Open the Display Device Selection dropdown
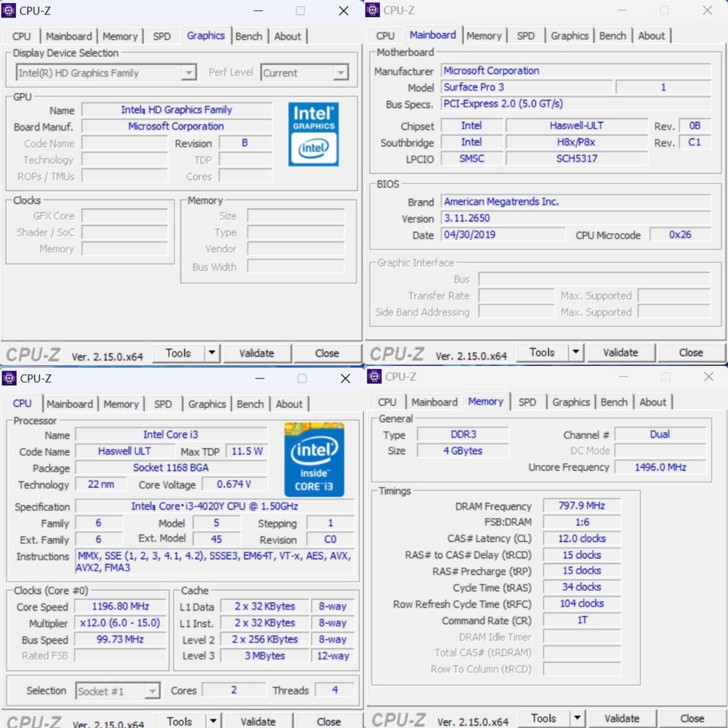728x728 pixels. 106,73
